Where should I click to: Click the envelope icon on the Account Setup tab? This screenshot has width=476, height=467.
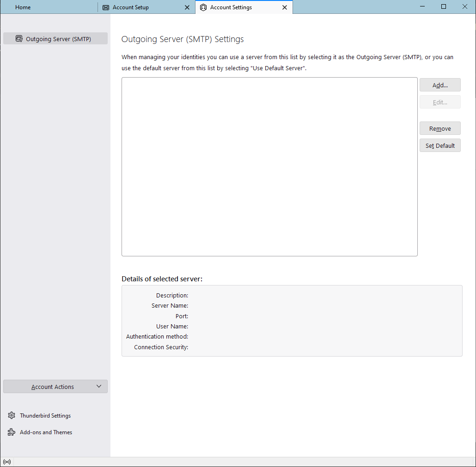point(105,7)
